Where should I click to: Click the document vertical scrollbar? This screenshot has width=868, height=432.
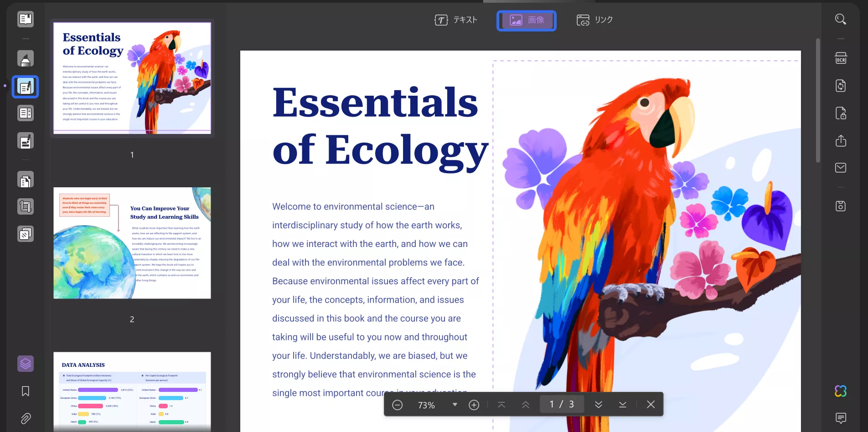pos(818,100)
